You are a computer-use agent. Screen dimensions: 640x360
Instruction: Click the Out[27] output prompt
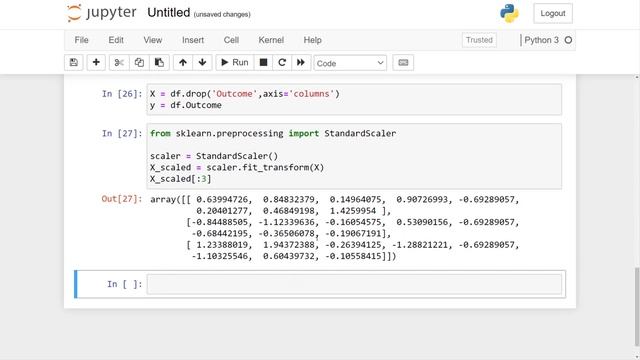122,199
